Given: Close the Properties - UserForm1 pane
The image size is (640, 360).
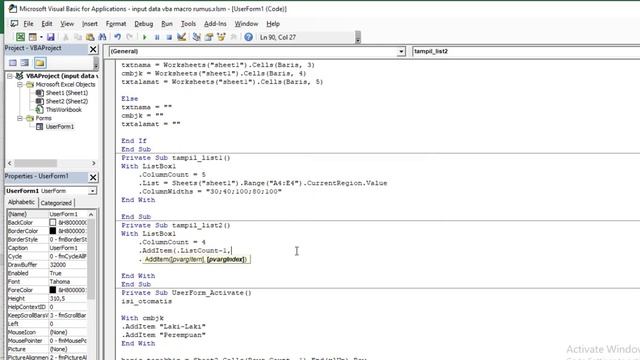Looking at the screenshot, I should tap(93, 177).
